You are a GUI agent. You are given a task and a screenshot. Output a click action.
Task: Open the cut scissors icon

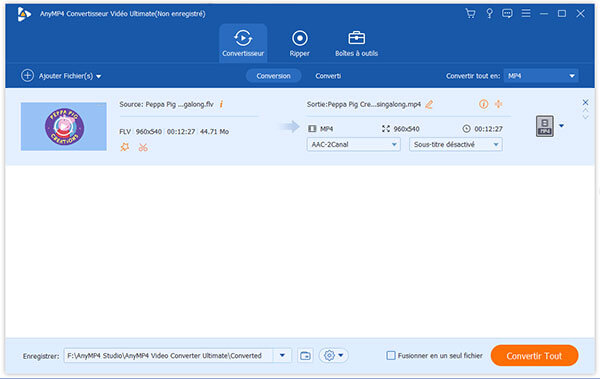(x=143, y=147)
